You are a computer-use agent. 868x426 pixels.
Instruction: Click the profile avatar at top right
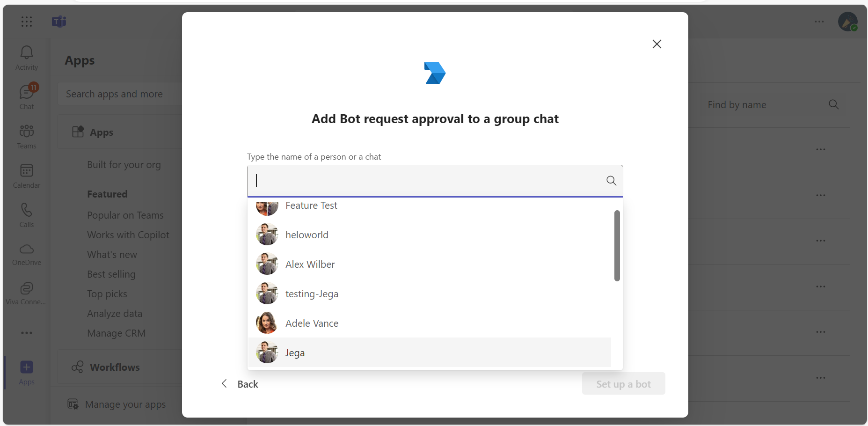tap(847, 22)
